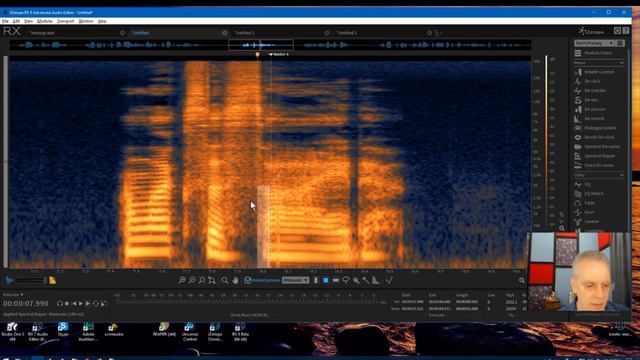Open Skype desktop shortcut

click(63, 329)
